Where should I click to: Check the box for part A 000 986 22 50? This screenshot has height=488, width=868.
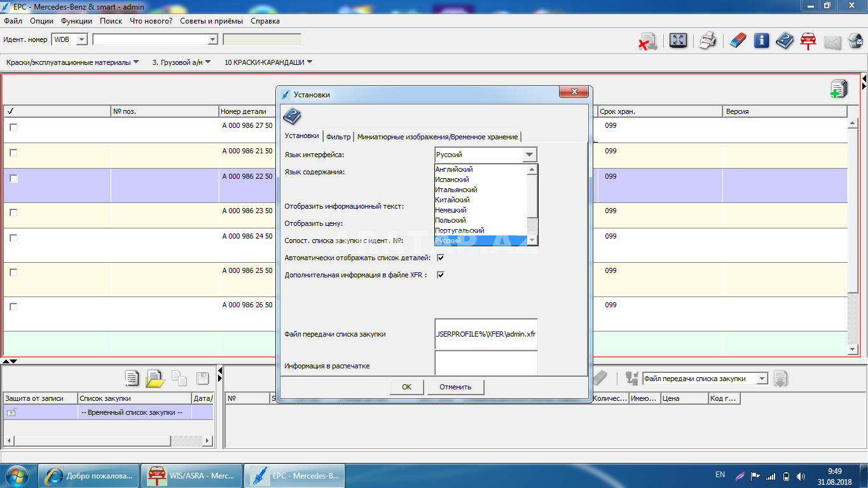(x=13, y=178)
